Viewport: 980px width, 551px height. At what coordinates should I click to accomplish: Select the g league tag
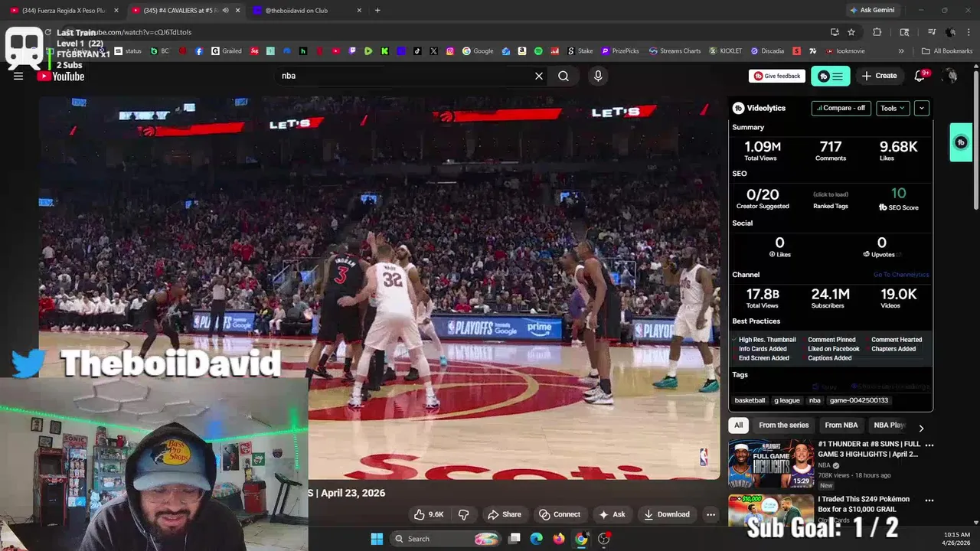pyautogui.click(x=787, y=400)
